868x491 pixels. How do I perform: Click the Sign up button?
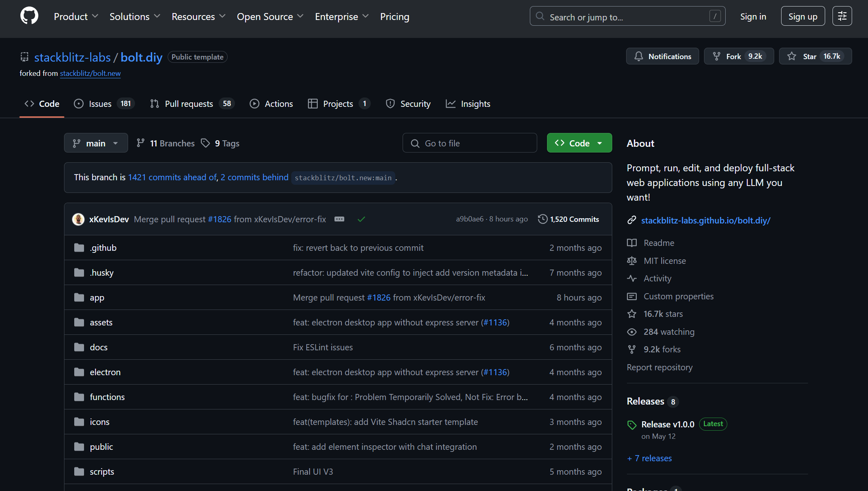[802, 17]
